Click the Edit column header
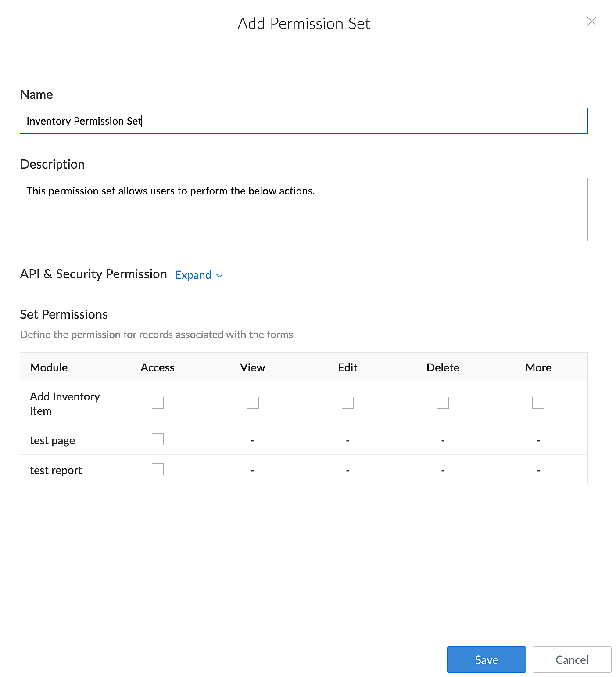Image resolution: width=616 pixels, height=677 pixels. tap(347, 367)
